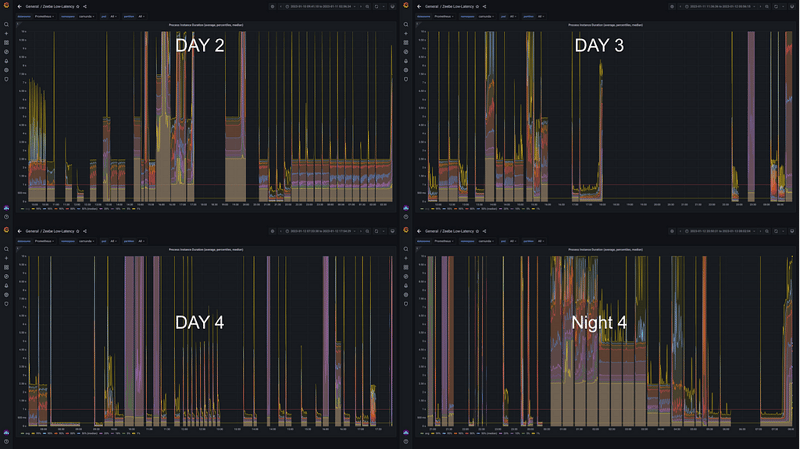Open the Configuration gear in the Day 2 sidebar
The width and height of the screenshot is (800, 449).
[7, 70]
